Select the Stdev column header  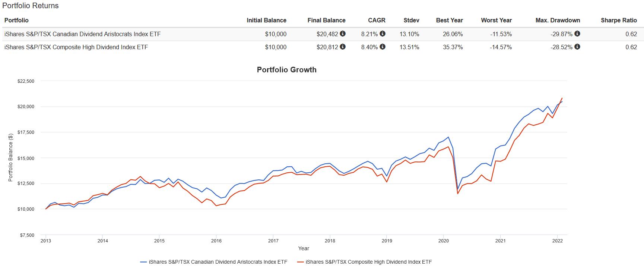coord(411,20)
